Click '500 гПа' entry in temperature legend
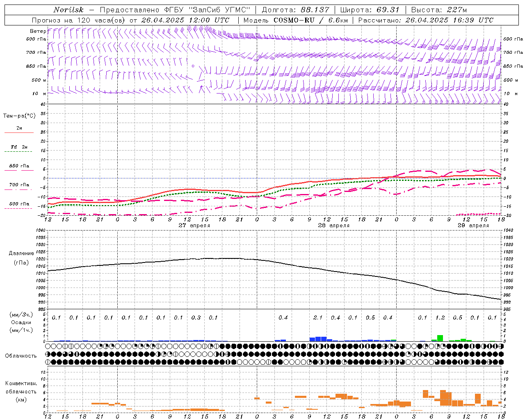The height and width of the screenshot is (420, 525). [x=19, y=204]
